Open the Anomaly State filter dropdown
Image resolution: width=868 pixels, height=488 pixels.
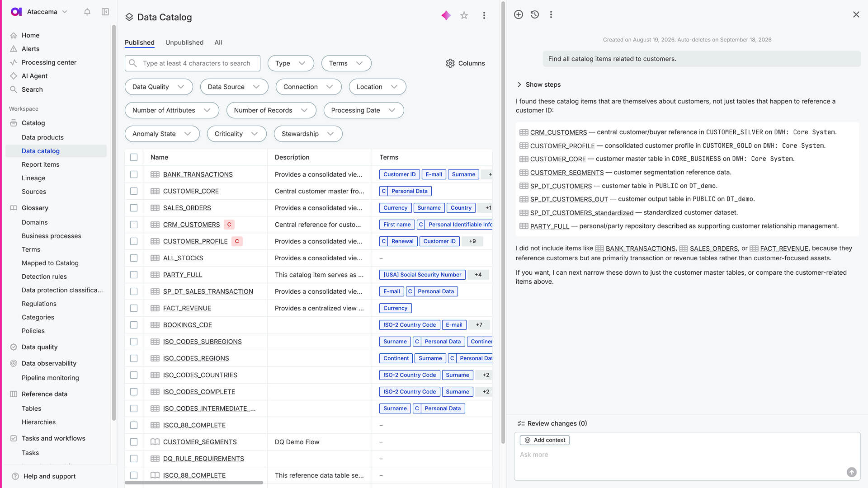162,134
